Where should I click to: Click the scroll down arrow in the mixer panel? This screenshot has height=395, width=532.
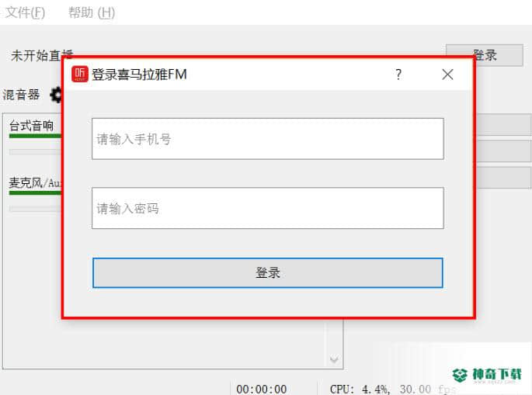[x=334, y=359]
